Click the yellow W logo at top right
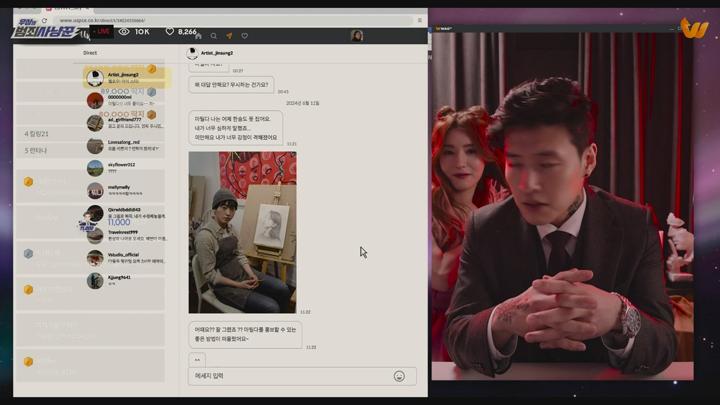720x405 pixels. coord(694,28)
